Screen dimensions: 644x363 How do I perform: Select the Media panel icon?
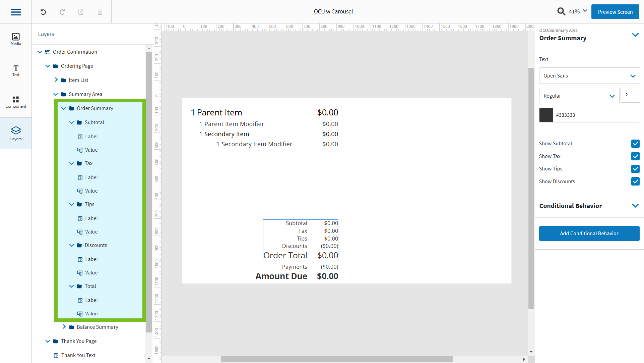[15, 39]
